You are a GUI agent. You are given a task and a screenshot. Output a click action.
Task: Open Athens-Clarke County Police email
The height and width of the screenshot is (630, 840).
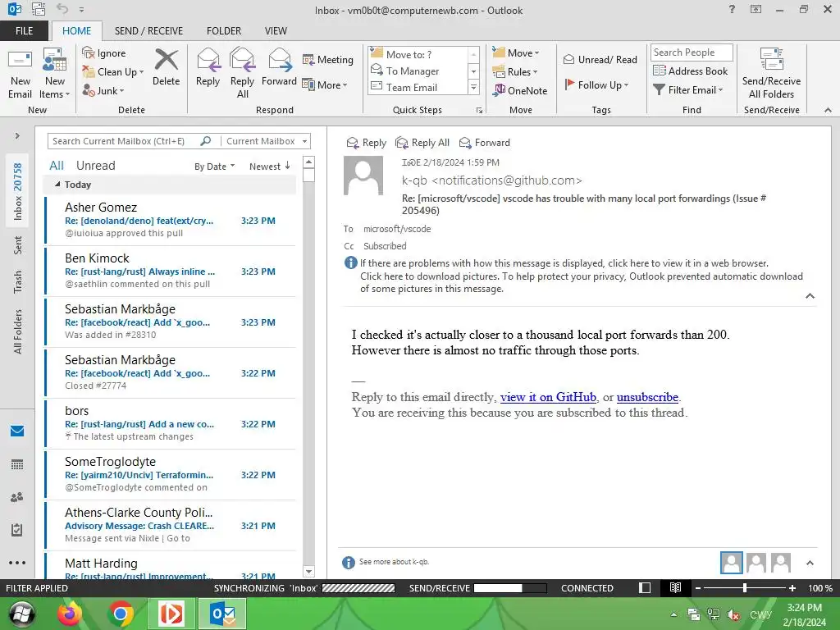(171, 526)
